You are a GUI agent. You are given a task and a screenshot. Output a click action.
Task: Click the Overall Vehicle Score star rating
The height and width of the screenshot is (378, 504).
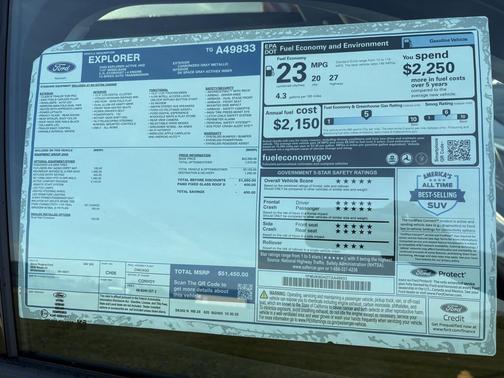coord(354,181)
